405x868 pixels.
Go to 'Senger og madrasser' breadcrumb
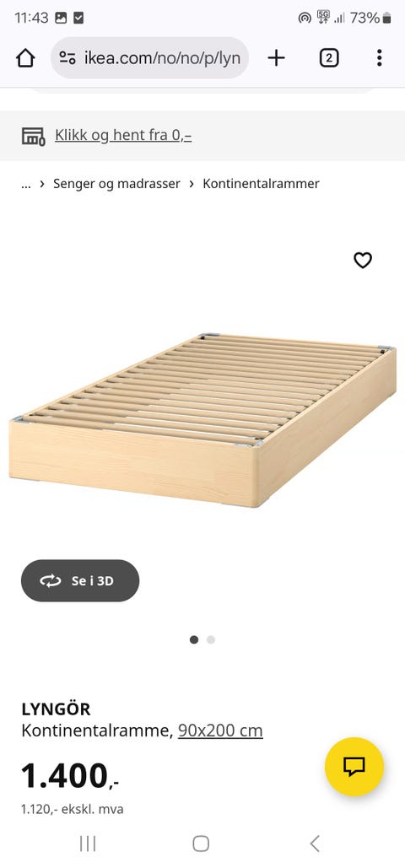116,184
